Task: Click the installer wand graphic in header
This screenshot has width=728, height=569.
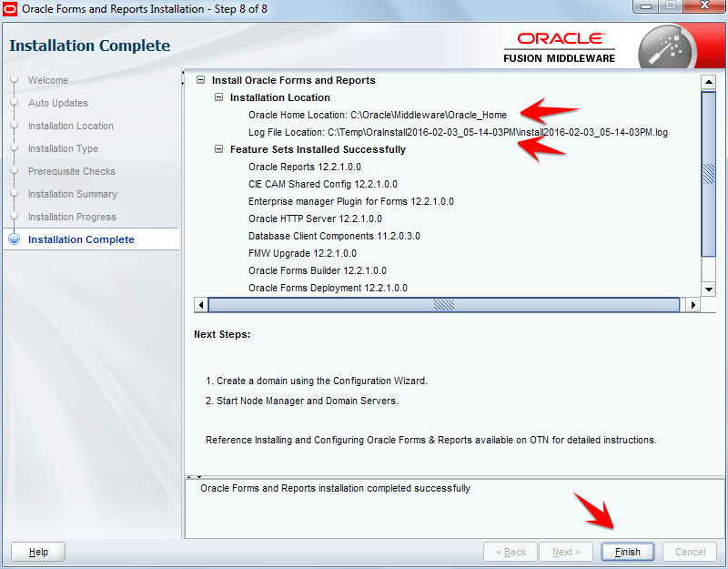Action: tap(667, 49)
